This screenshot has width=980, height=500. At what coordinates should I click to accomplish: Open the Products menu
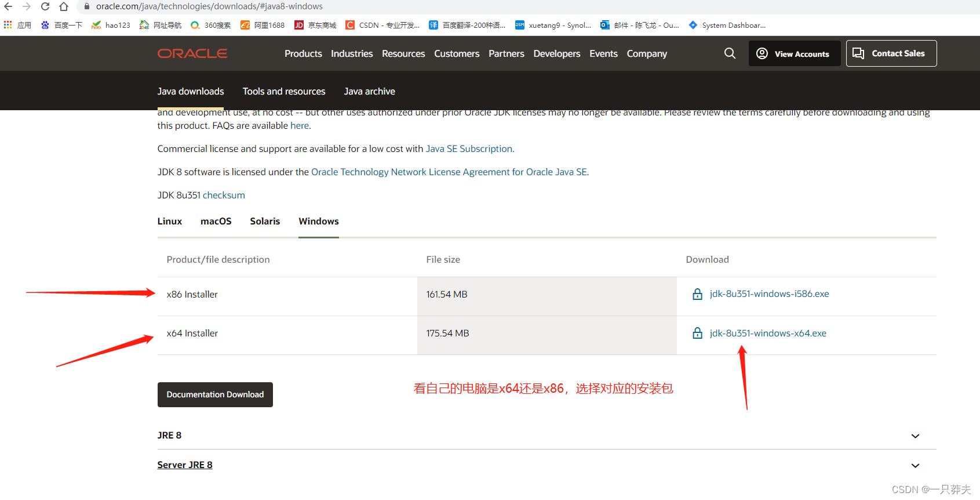303,53
